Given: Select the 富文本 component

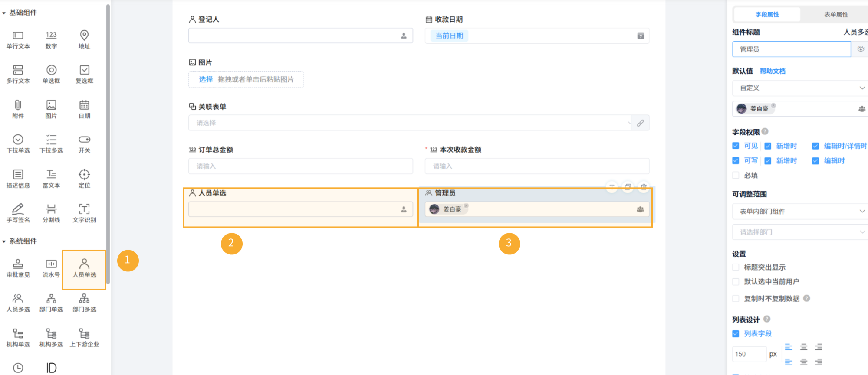Looking at the screenshot, I should tap(51, 179).
